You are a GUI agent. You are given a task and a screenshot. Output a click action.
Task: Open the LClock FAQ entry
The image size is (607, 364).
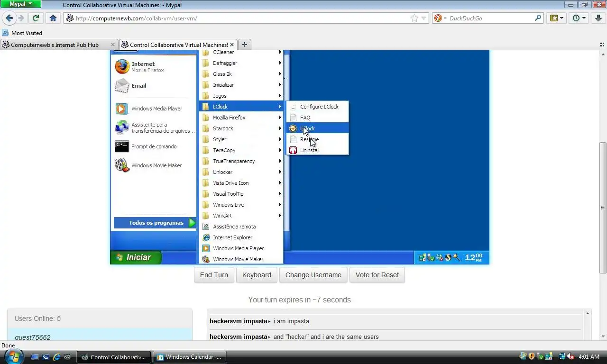point(317,118)
